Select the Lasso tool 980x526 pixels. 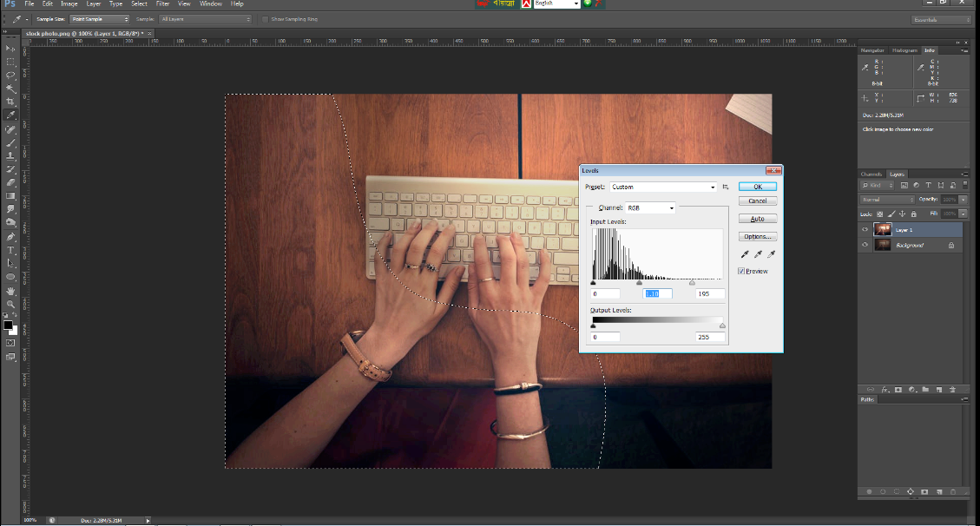10,73
